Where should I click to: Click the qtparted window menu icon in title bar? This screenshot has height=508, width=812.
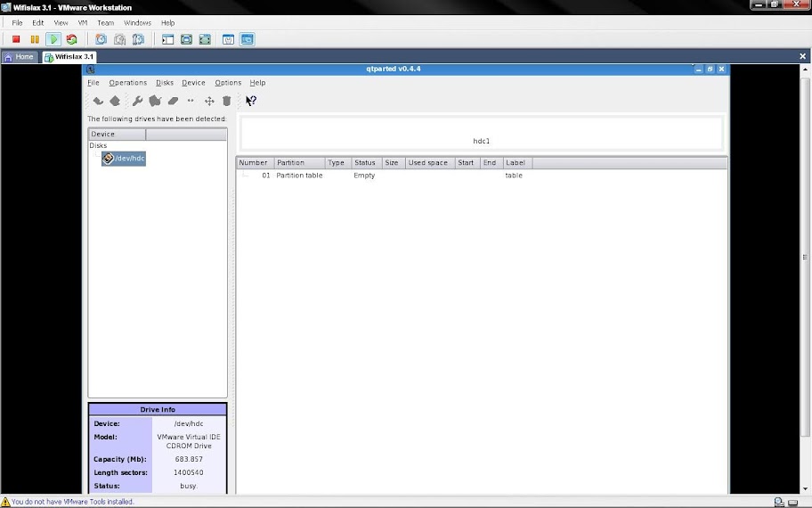pyautogui.click(x=91, y=70)
